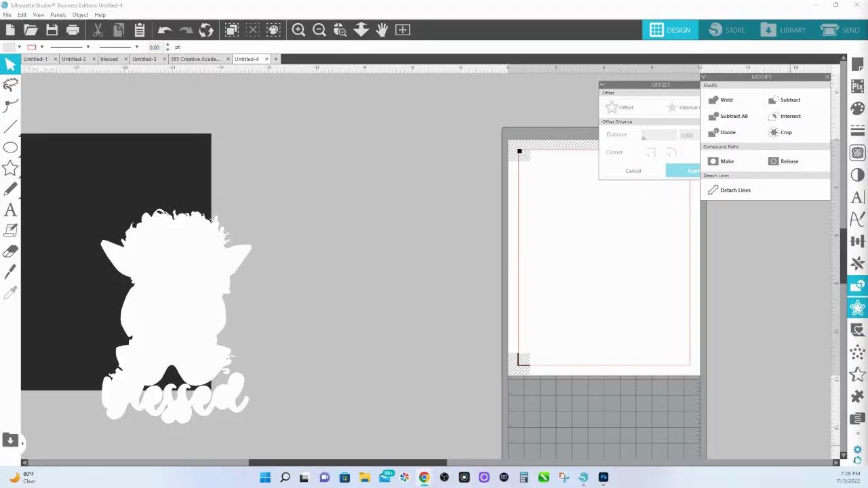The image size is (868, 488).
Task: Open Photoshop from the taskbar
Action: coord(603,477)
